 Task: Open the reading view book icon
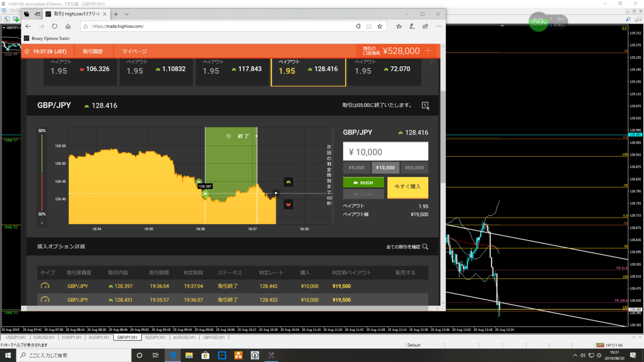point(369,26)
